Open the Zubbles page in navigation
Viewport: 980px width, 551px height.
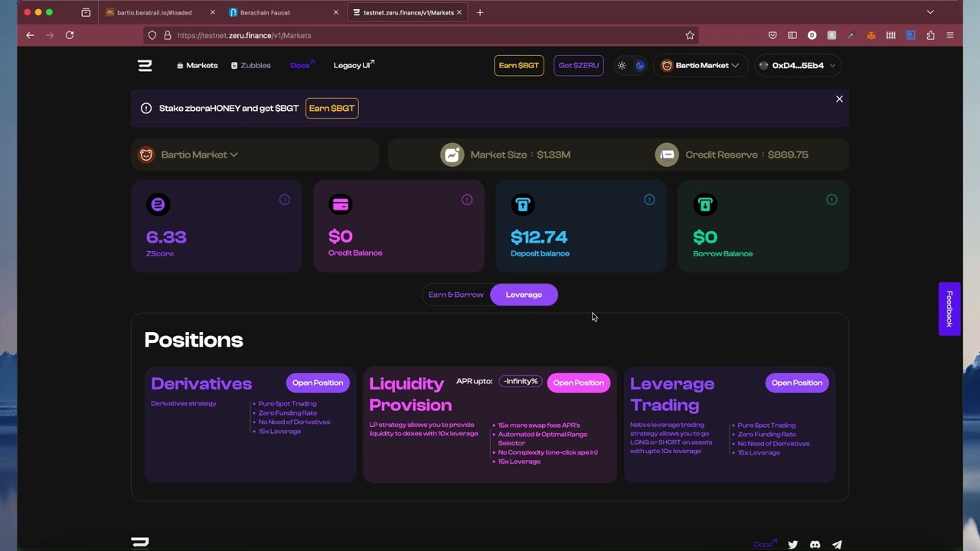click(251, 66)
